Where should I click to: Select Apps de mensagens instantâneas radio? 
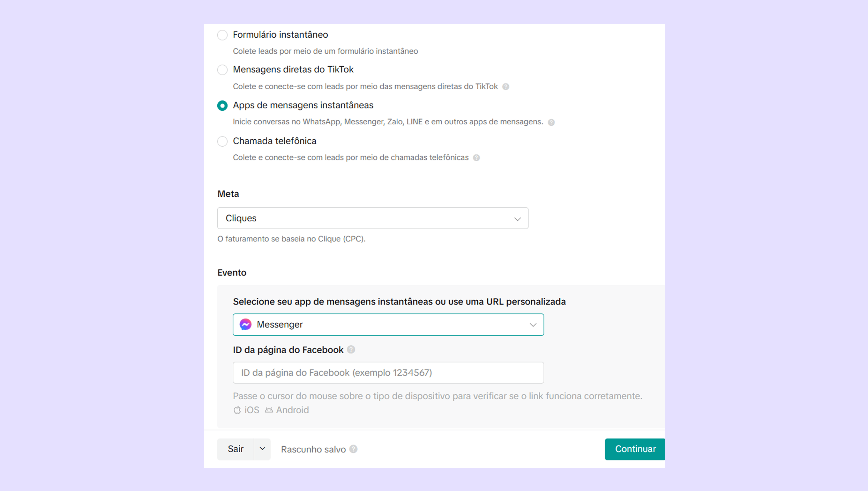[x=222, y=106]
